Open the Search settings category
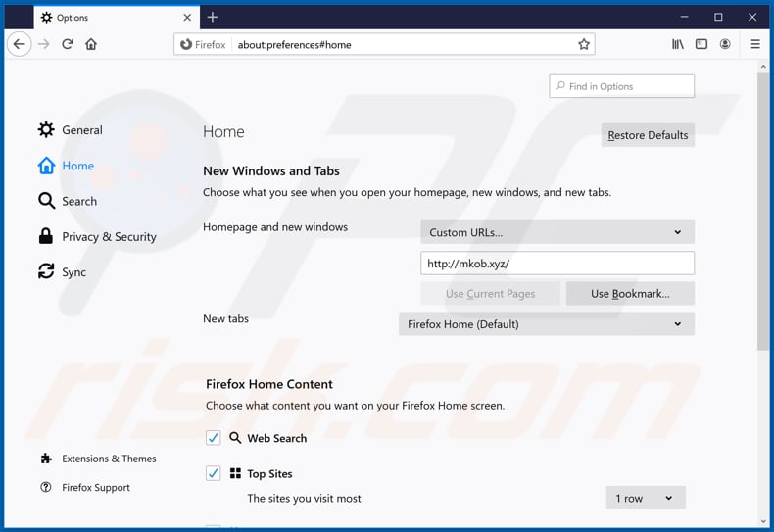Image resolution: width=774 pixels, height=532 pixels. pos(68,201)
